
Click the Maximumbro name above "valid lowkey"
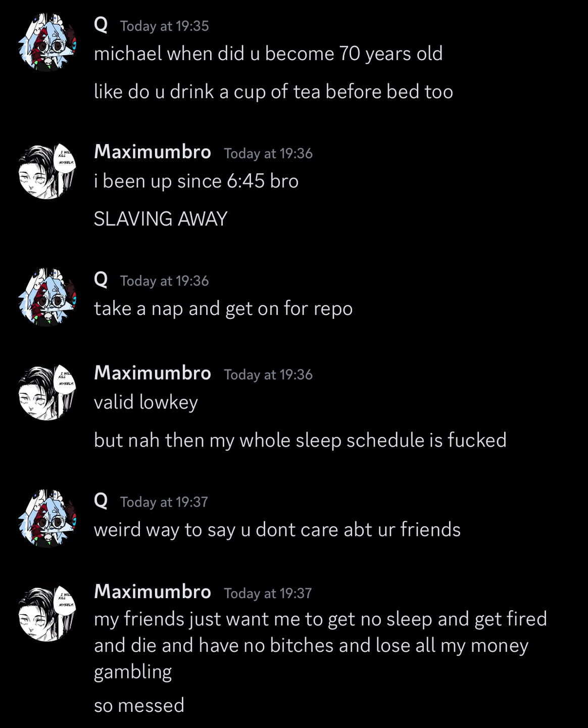click(152, 373)
